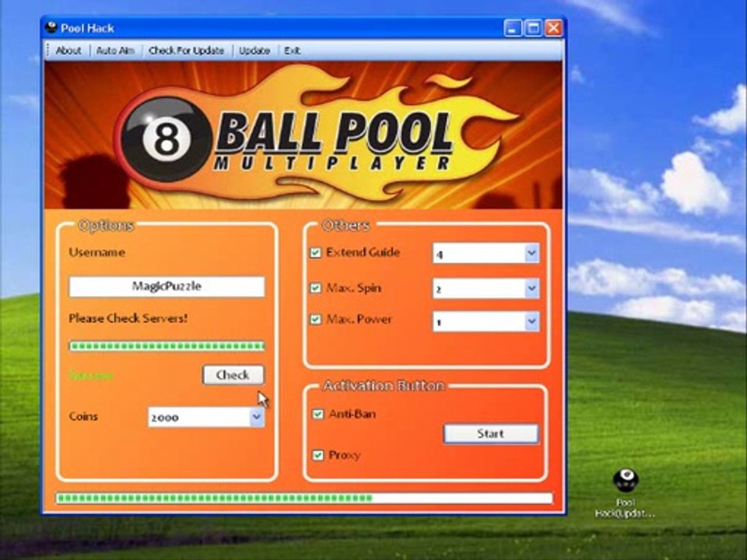Toggle the Max. Power checkbox
Screen dimensions: 747x560
click(315, 319)
